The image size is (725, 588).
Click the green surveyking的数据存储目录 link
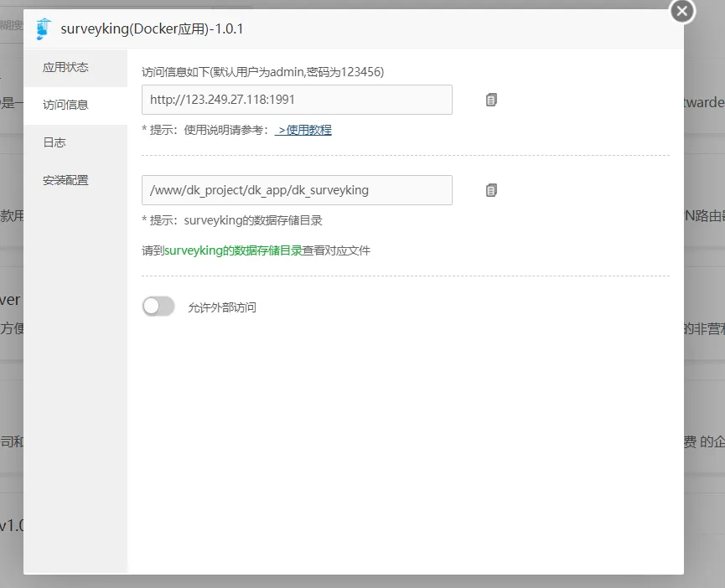[234, 250]
